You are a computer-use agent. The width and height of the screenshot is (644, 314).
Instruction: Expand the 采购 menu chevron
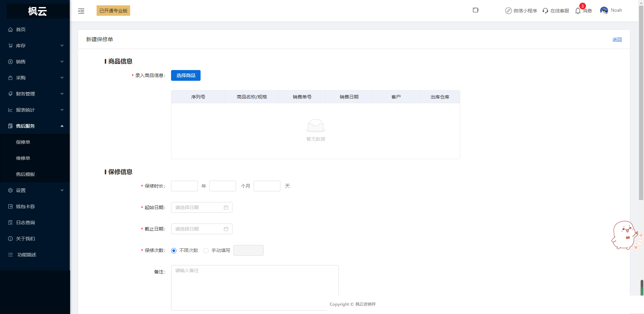(62, 78)
